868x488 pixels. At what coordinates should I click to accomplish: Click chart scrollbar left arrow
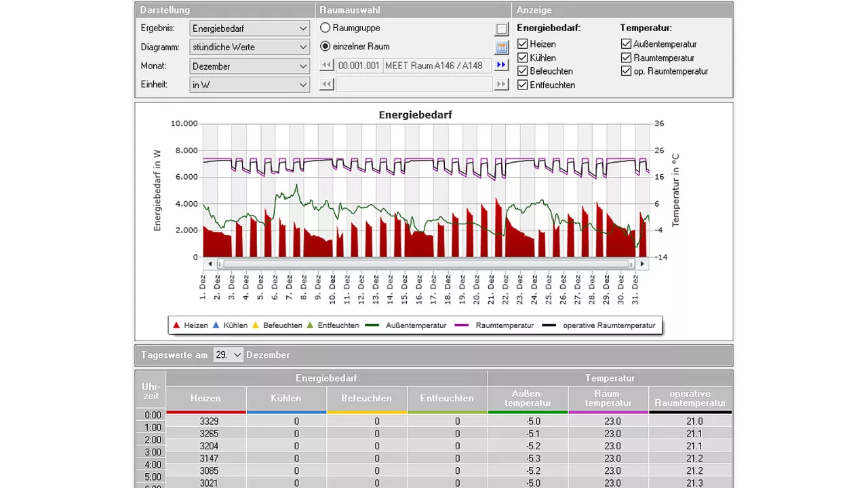point(210,264)
